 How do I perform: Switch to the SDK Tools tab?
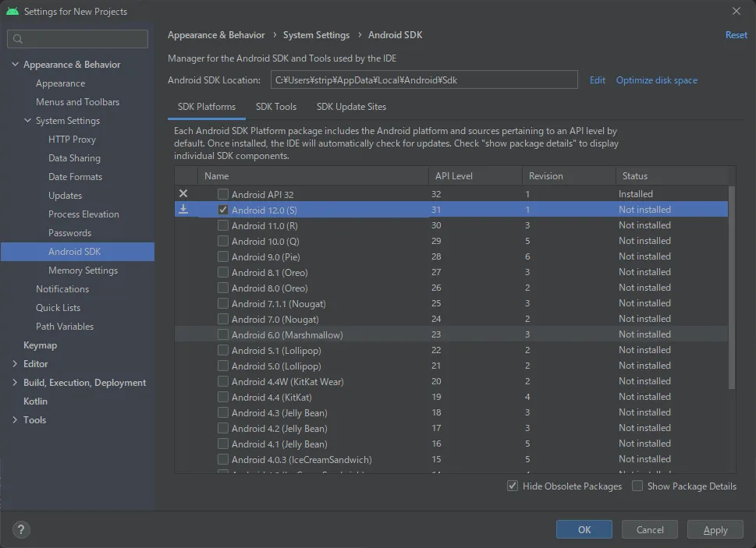coord(275,107)
